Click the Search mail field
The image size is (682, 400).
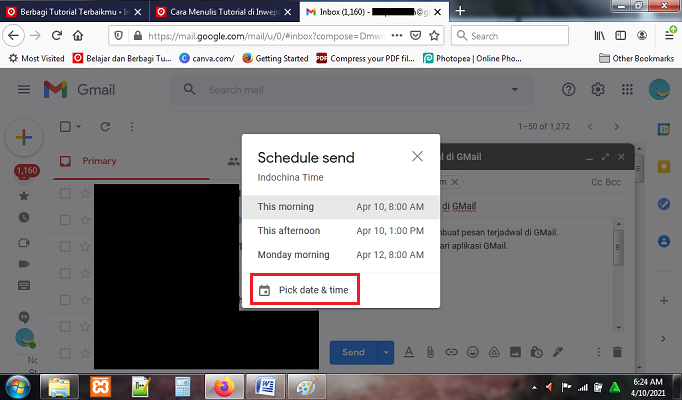352,90
